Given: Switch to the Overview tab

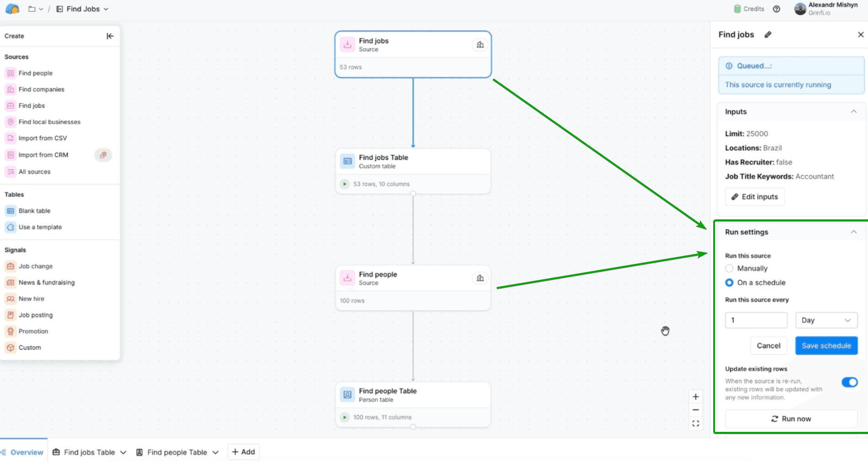Looking at the screenshot, I should 26,452.
